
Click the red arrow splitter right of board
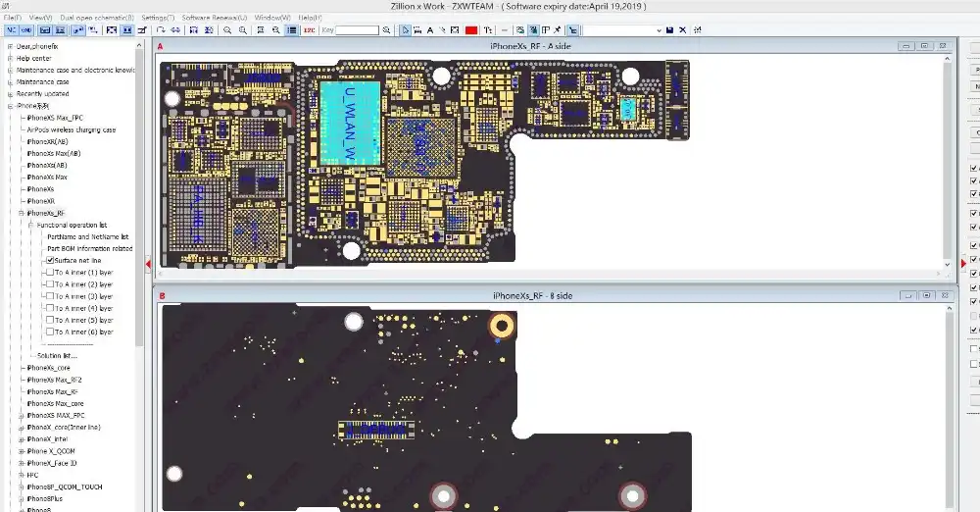pyautogui.click(x=963, y=264)
